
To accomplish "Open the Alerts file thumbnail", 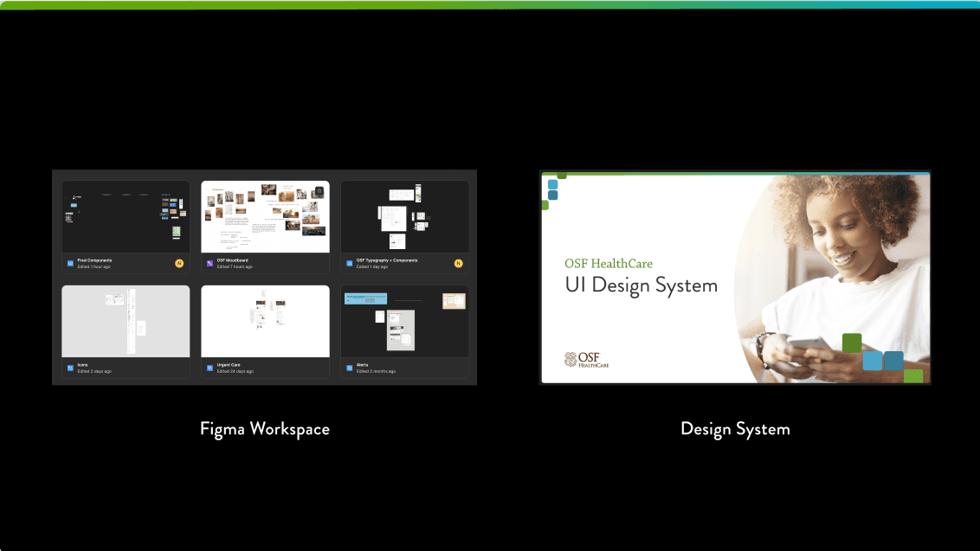I will tap(404, 321).
